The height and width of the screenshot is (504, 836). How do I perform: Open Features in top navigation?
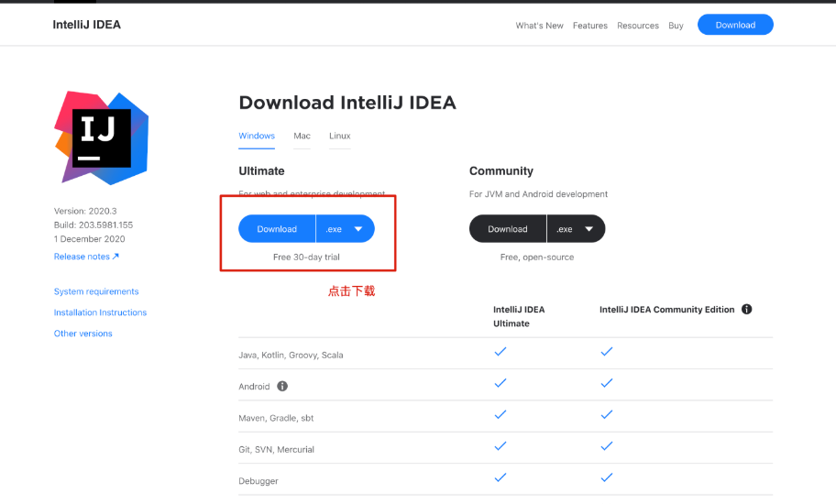pyautogui.click(x=589, y=26)
